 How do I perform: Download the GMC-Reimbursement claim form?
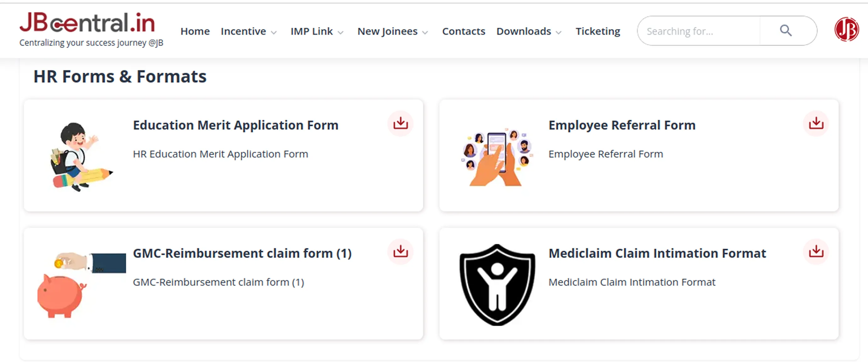(x=400, y=251)
